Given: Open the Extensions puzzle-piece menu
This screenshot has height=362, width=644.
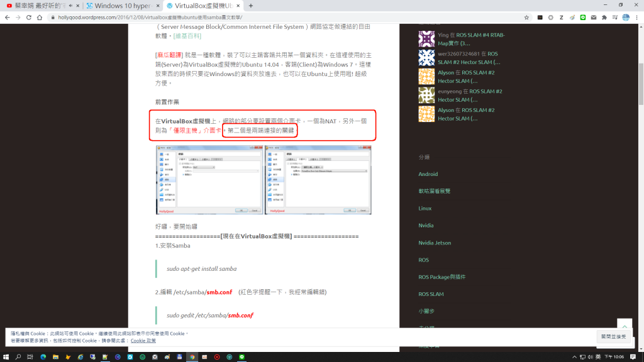Looking at the screenshot, I should [x=604, y=17].
